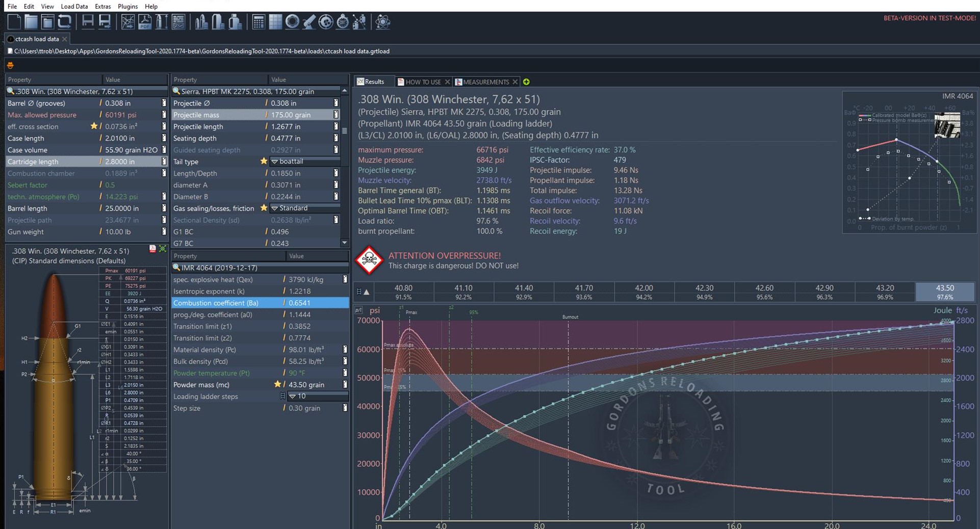Screen dimensions: 980x529
Task: Click the stopwatch OBT toolbar icon
Action: [x=343, y=22]
